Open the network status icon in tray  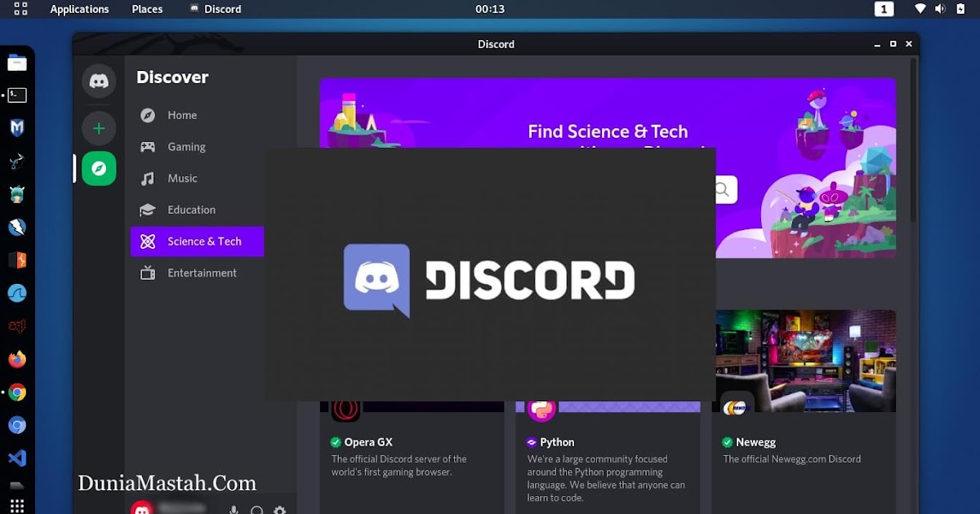(920, 9)
